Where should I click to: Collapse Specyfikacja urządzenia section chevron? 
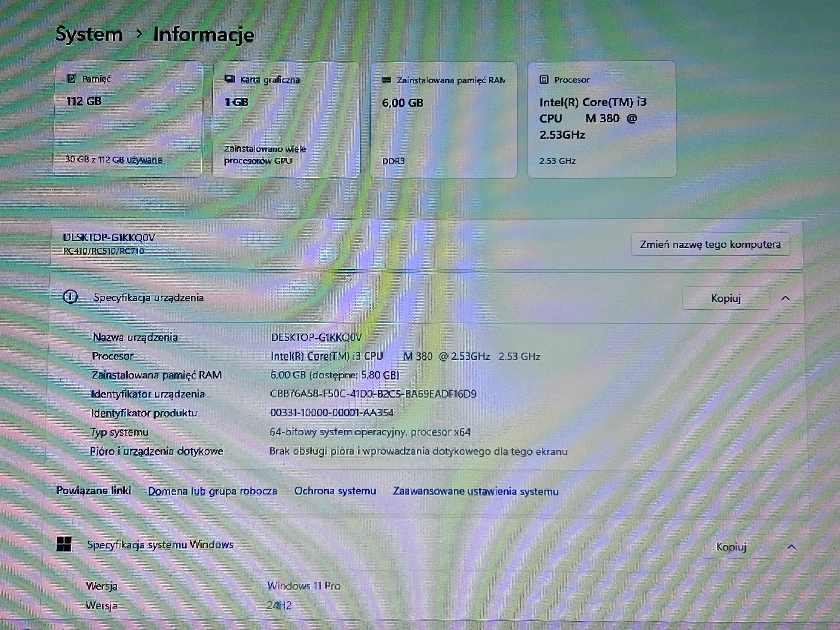tap(786, 299)
